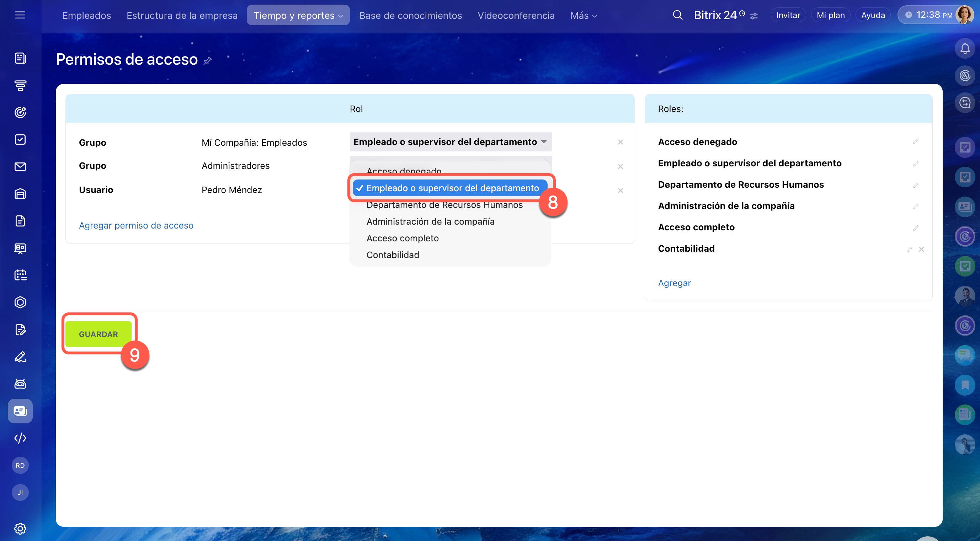Go to Estructura de la empresa tab
The image size is (980, 541).
click(x=182, y=15)
